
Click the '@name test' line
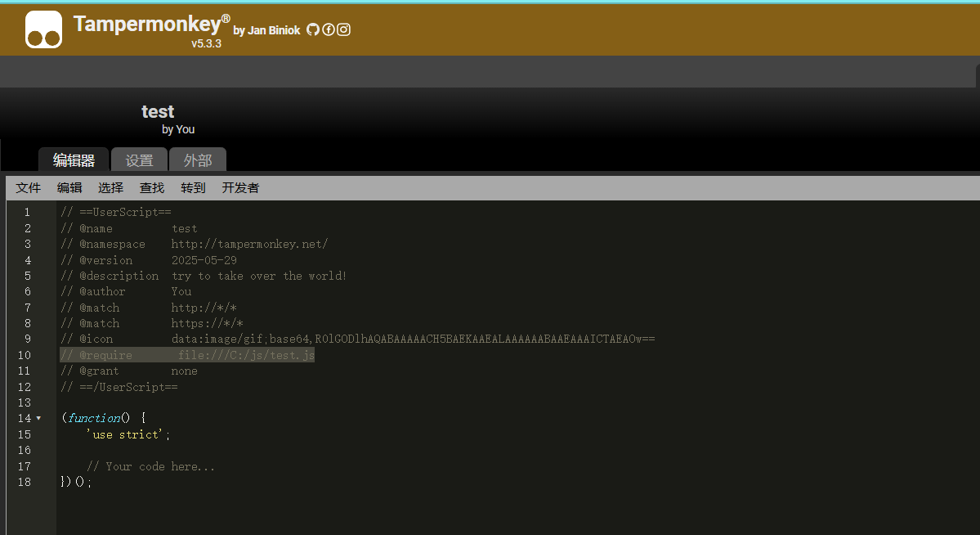point(129,228)
